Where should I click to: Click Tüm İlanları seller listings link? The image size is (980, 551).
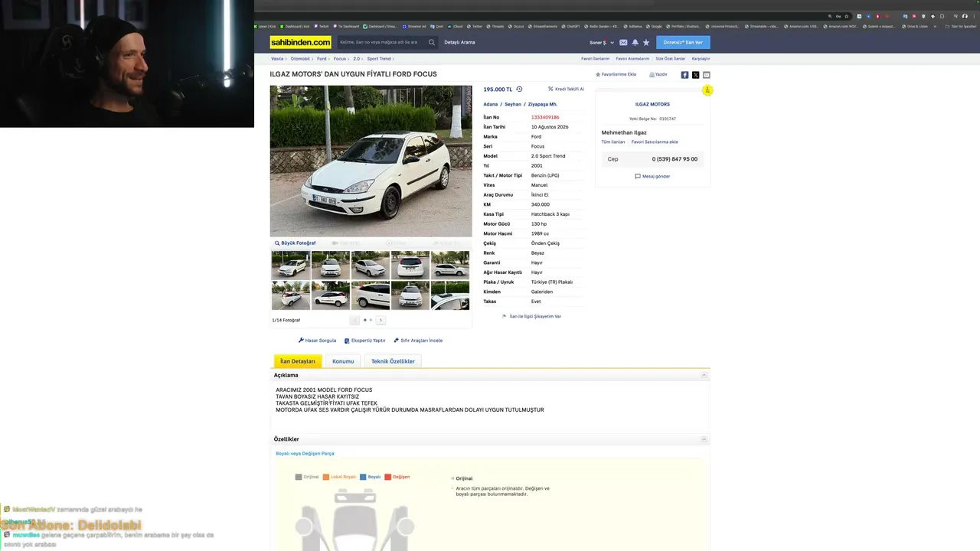point(613,142)
